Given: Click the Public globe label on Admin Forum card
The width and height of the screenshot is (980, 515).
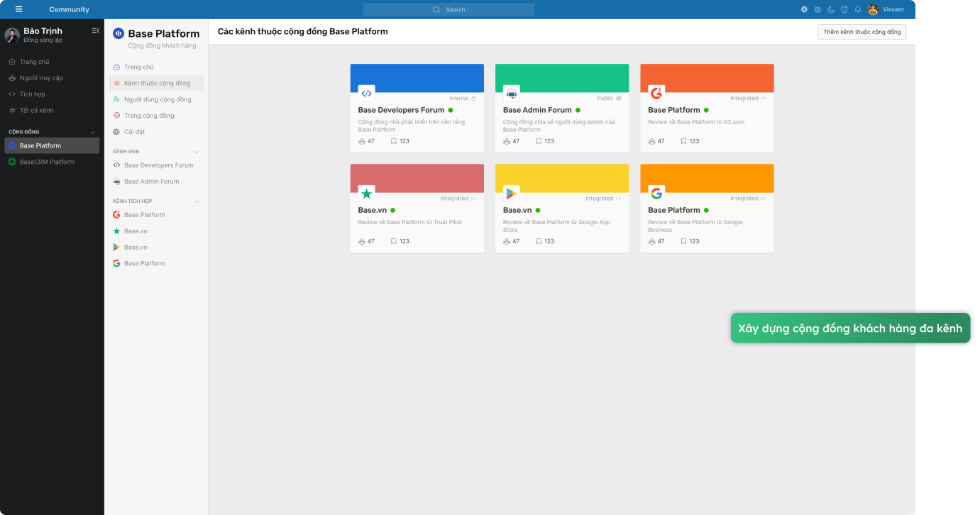Looking at the screenshot, I should (x=609, y=99).
